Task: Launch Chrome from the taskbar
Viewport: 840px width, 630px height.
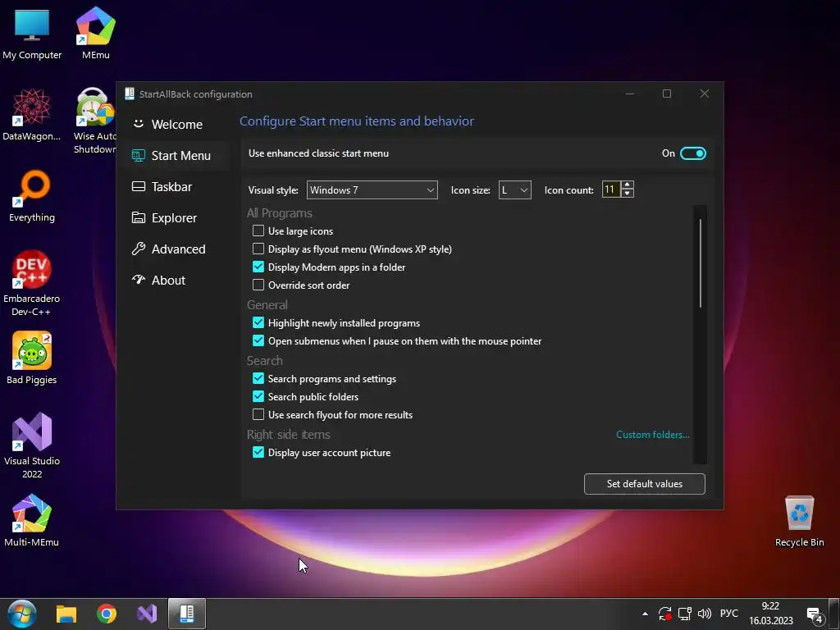Action: point(107,614)
